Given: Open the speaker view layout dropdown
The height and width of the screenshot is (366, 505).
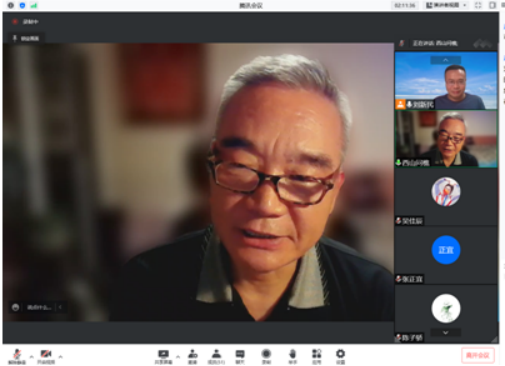Looking at the screenshot, I should pyautogui.click(x=446, y=5).
